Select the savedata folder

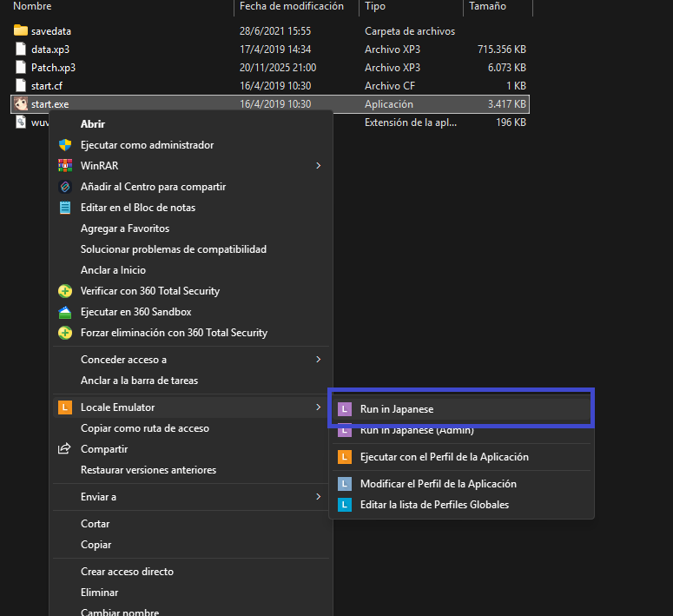tap(50, 31)
